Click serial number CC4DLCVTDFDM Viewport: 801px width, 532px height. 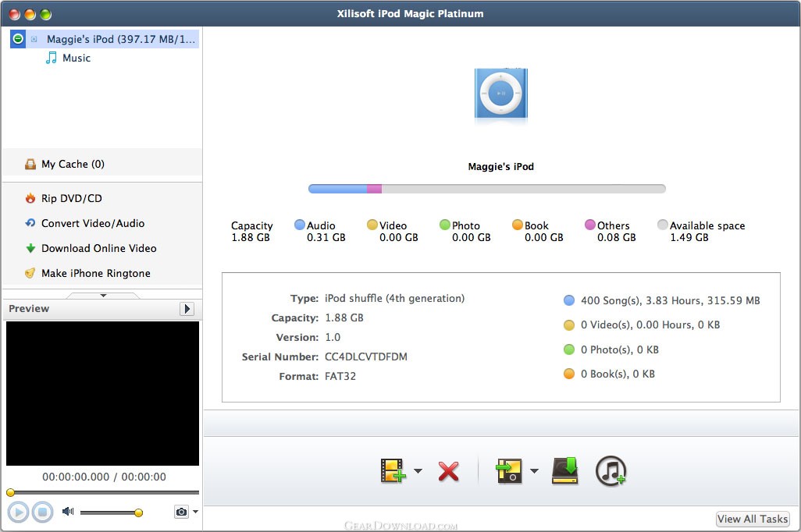click(366, 356)
